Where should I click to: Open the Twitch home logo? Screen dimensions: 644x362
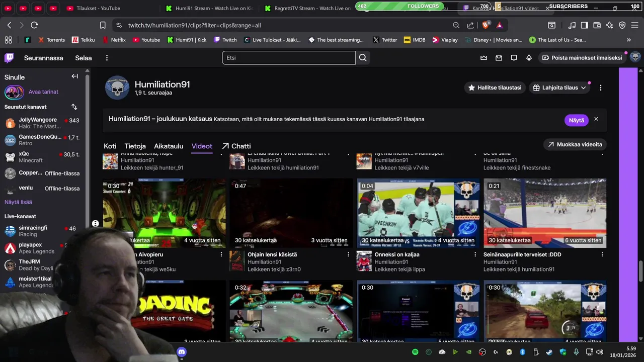coord(9,58)
